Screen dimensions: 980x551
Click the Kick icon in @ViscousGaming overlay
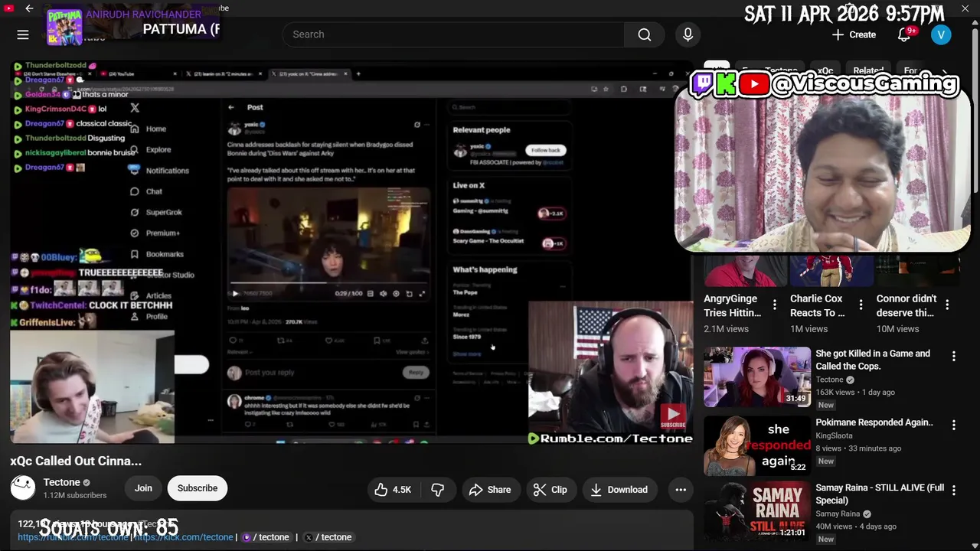727,83
